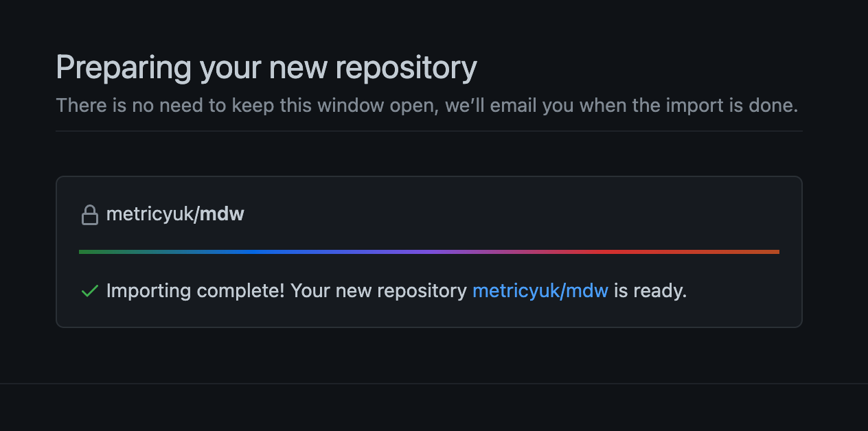Screen dimensions: 868x431
Task: Click the Preparing your new repository title
Action: tap(266, 67)
